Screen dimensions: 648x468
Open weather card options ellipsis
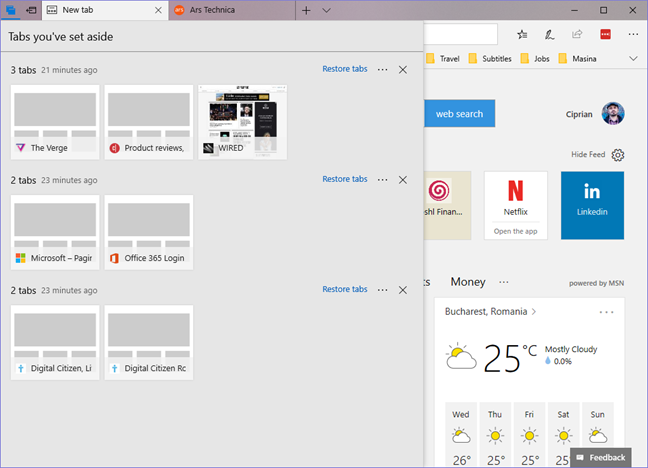point(606,312)
